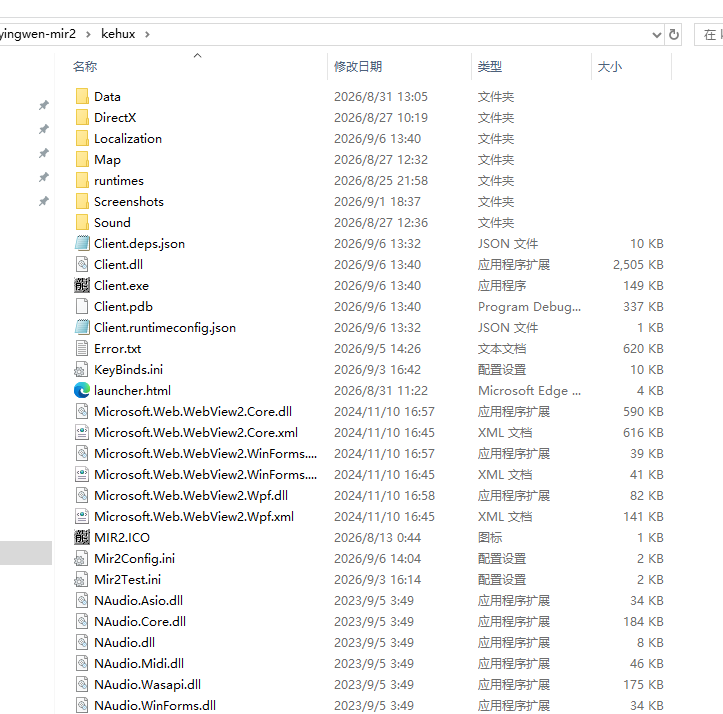Click the date 2024/11/10 16:58
Viewport: 723px width, 714px height.
(x=384, y=495)
